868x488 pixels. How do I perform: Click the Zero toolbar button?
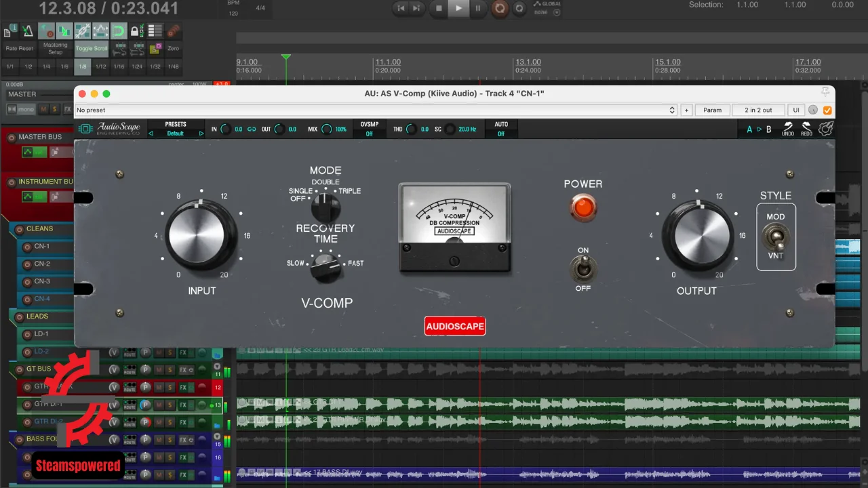174,49
